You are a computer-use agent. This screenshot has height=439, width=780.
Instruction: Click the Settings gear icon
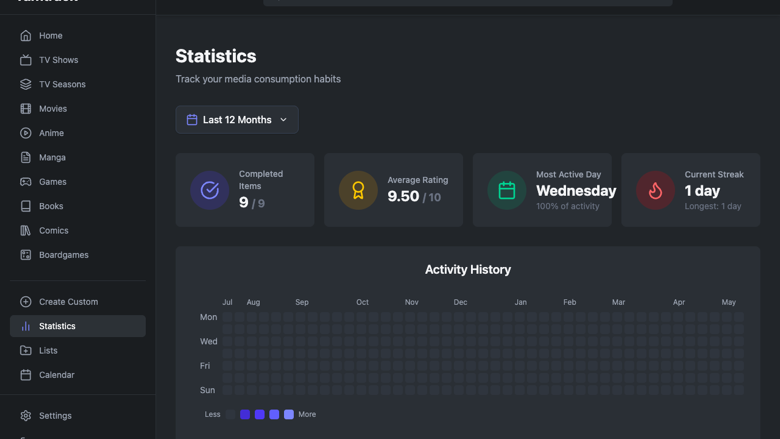tap(25, 416)
